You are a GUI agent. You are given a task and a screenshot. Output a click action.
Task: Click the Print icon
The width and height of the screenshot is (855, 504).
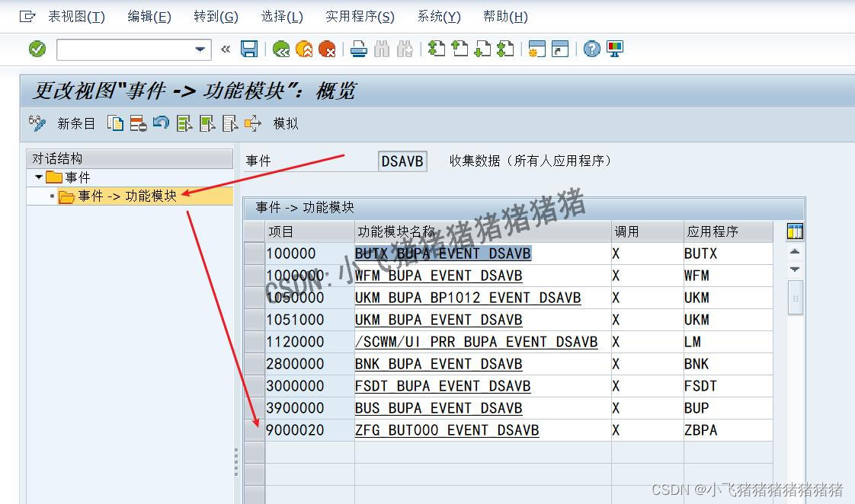coord(359,49)
